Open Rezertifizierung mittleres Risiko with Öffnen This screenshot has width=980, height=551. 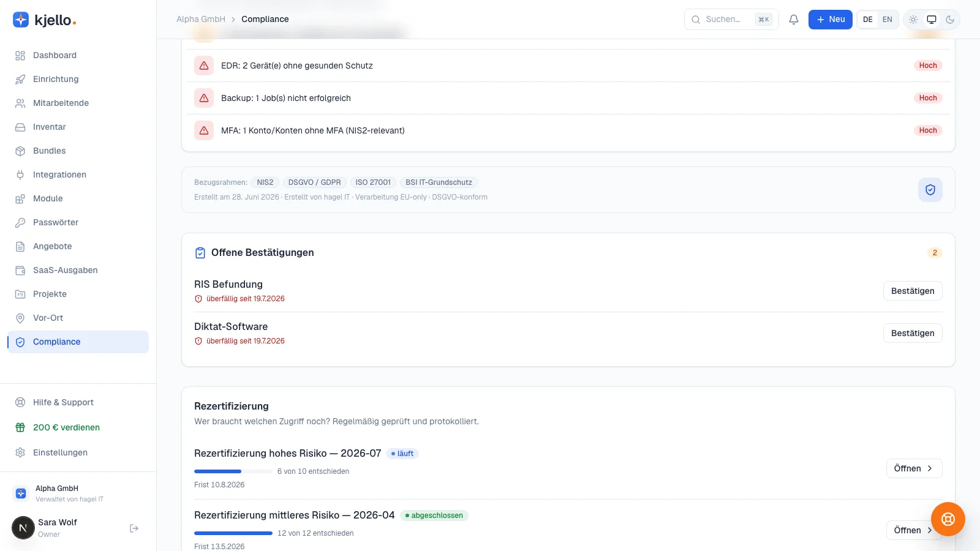[914, 530]
